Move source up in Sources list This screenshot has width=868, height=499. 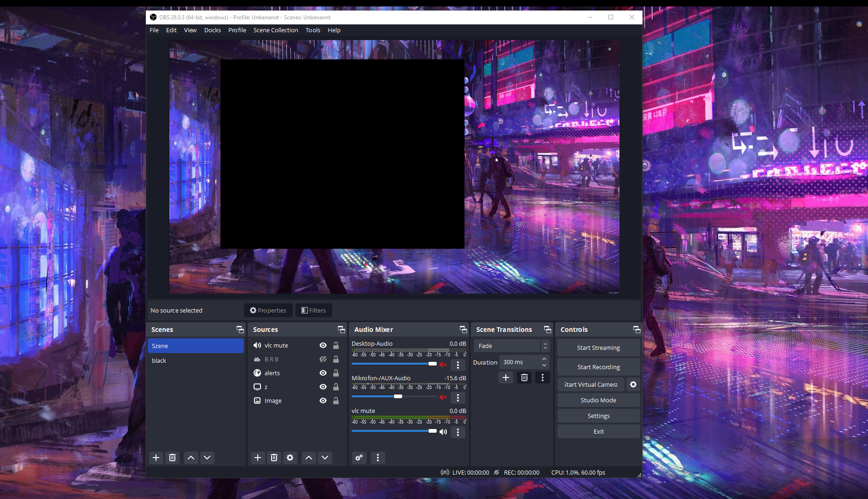(x=309, y=458)
